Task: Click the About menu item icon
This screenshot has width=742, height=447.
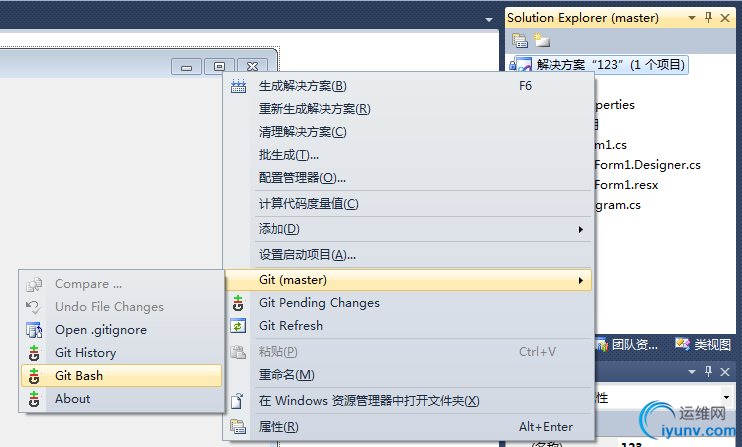Action: pyautogui.click(x=34, y=399)
